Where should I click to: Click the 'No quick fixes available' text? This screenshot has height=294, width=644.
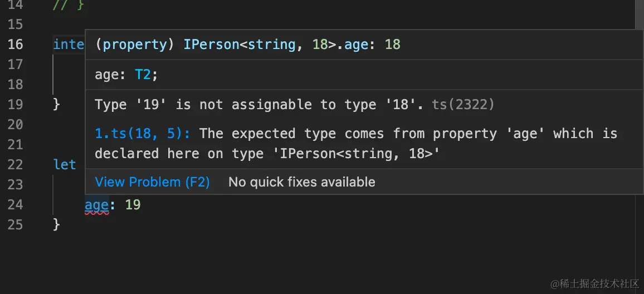click(x=302, y=182)
